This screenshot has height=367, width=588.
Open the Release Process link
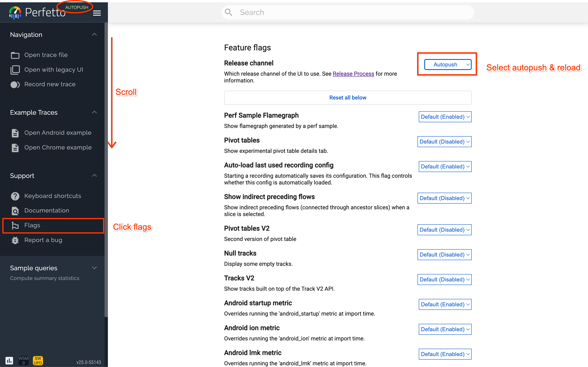pos(353,74)
